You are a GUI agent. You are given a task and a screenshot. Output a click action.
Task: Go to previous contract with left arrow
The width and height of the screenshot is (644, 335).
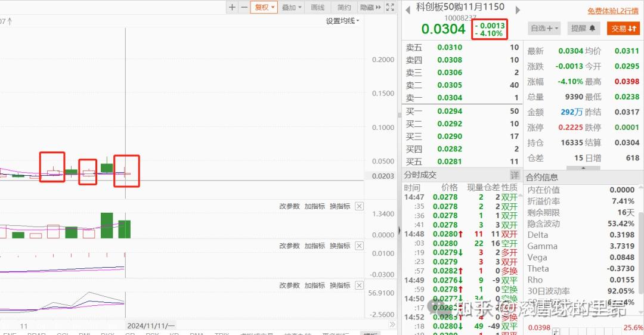pos(408,10)
